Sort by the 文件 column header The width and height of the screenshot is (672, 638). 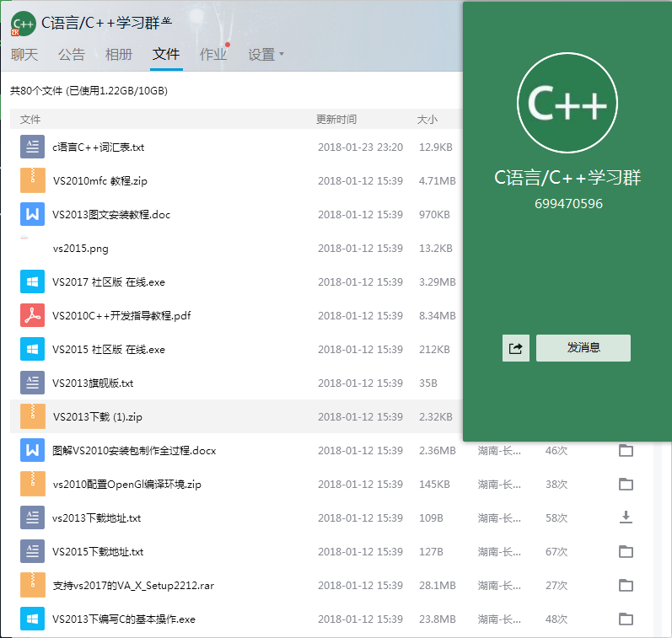(30, 120)
